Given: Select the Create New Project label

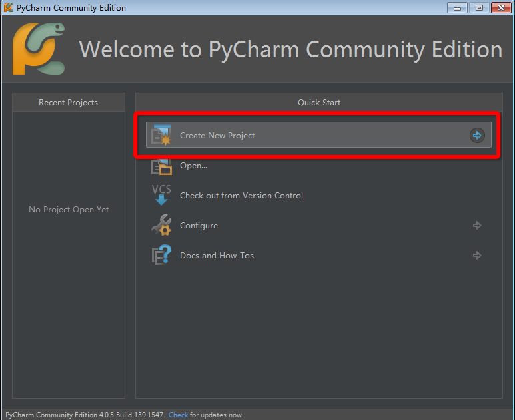Looking at the screenshot, I should pyautogui.click(x=217, y=136).
